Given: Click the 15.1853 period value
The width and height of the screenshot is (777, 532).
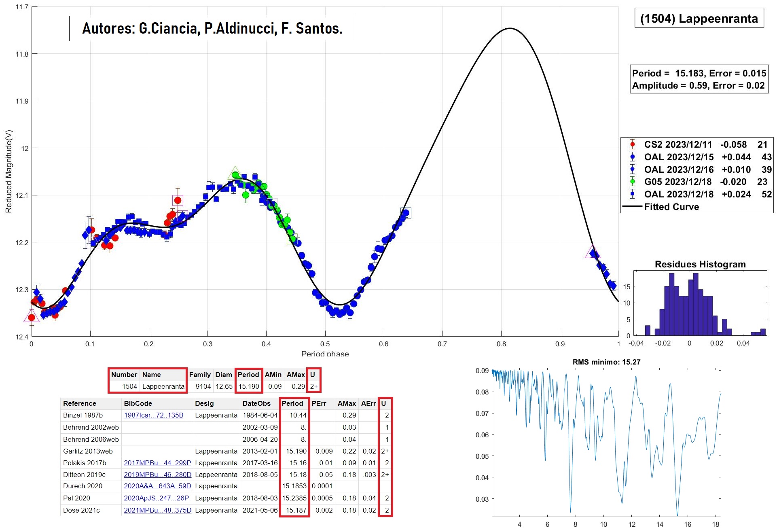Looking at the screenshot, I should click(x=294, y=486).
